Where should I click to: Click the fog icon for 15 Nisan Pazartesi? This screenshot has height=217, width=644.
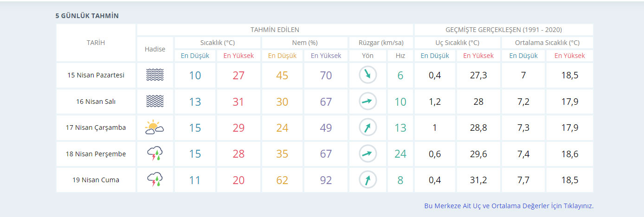(155, 75)
